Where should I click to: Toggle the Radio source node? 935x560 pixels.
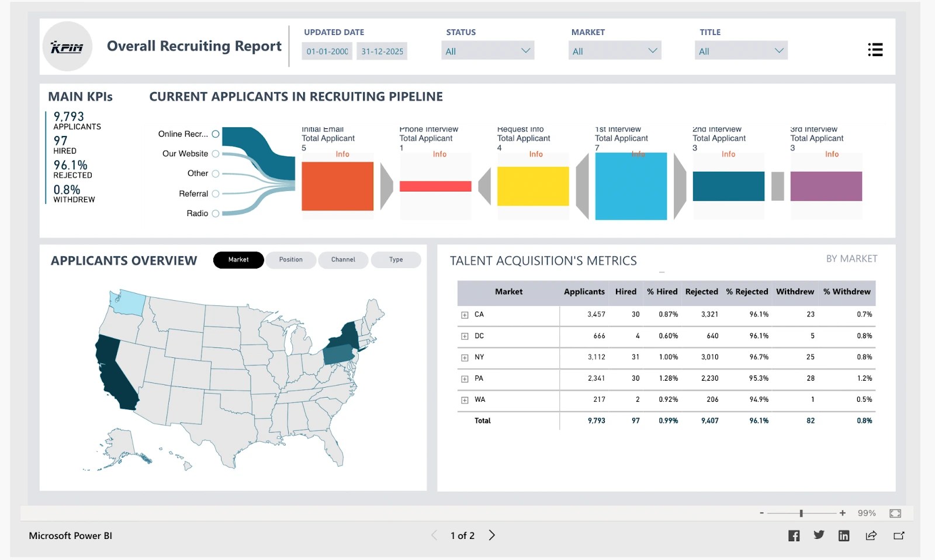[x=216, y=213]
